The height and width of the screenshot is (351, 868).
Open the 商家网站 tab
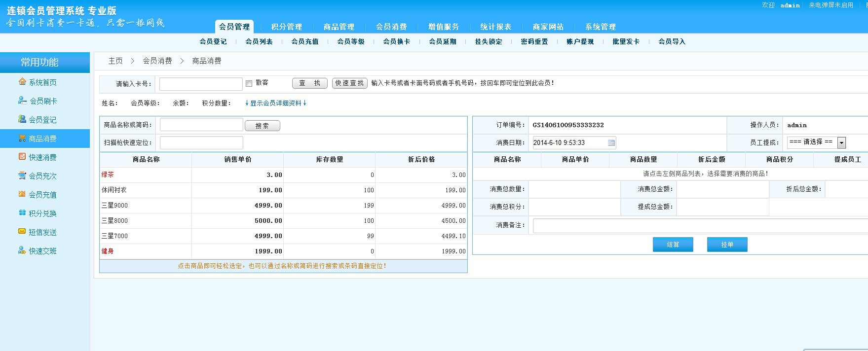click(548, 27)
